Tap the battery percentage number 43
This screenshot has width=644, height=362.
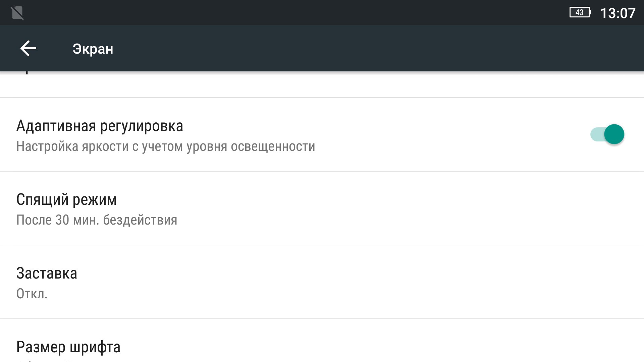579,13
